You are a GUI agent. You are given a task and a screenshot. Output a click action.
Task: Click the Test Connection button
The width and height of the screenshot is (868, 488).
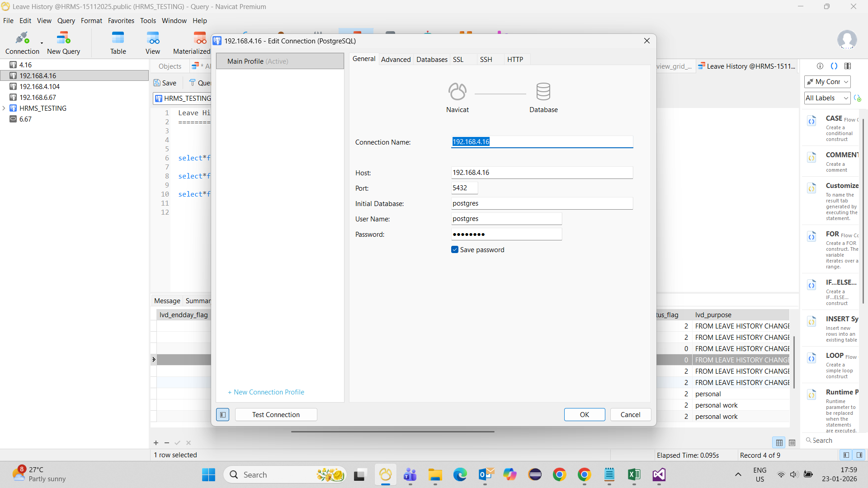[276, 415]
